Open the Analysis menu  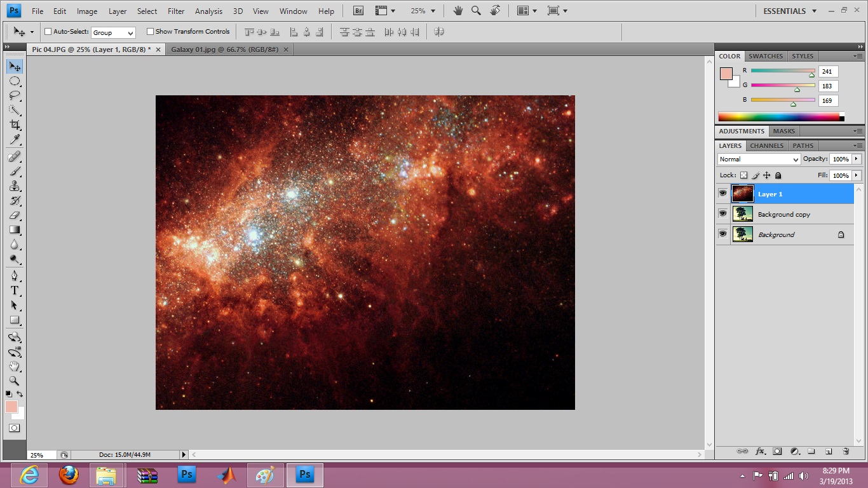(209, 11)
